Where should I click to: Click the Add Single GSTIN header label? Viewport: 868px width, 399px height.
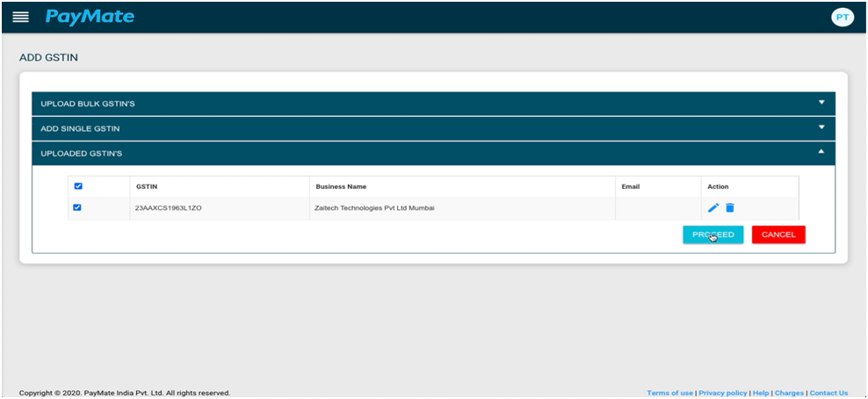(x=80, y=128)
